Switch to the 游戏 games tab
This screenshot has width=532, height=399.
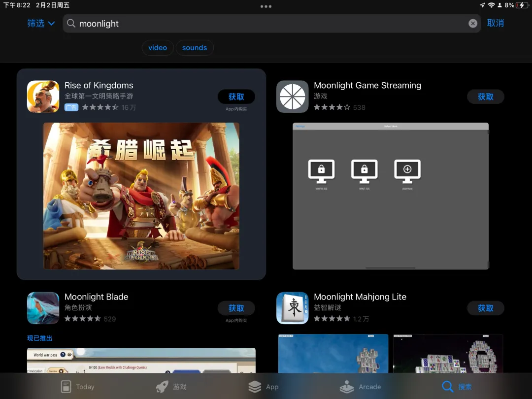pyautogui.click(x=171, y=387)
